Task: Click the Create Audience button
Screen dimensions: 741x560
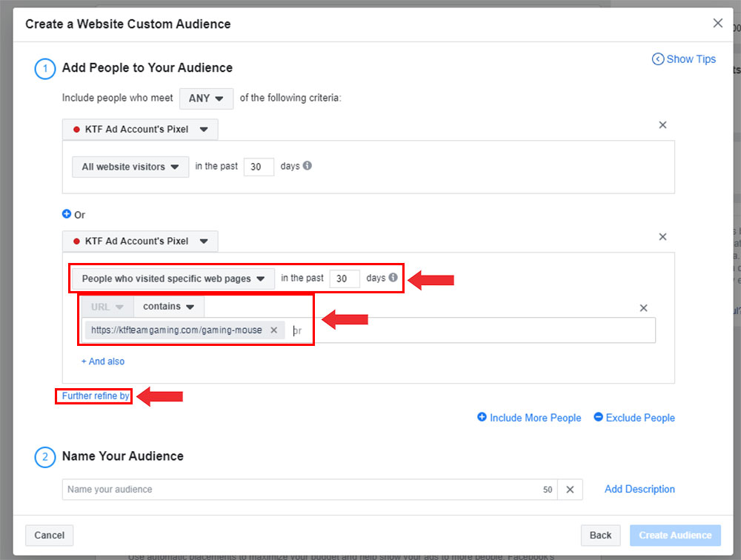Action: click(675, 536)
